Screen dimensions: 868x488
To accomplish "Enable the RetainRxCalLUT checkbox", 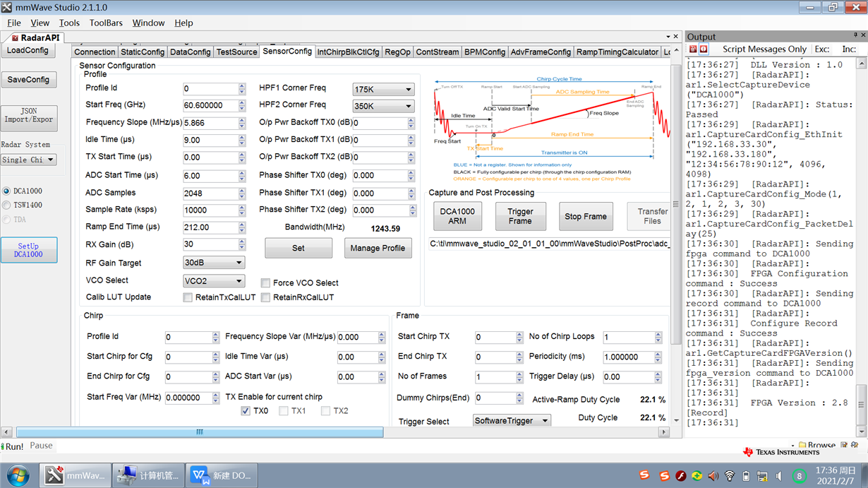I will (x=265, y=297).
